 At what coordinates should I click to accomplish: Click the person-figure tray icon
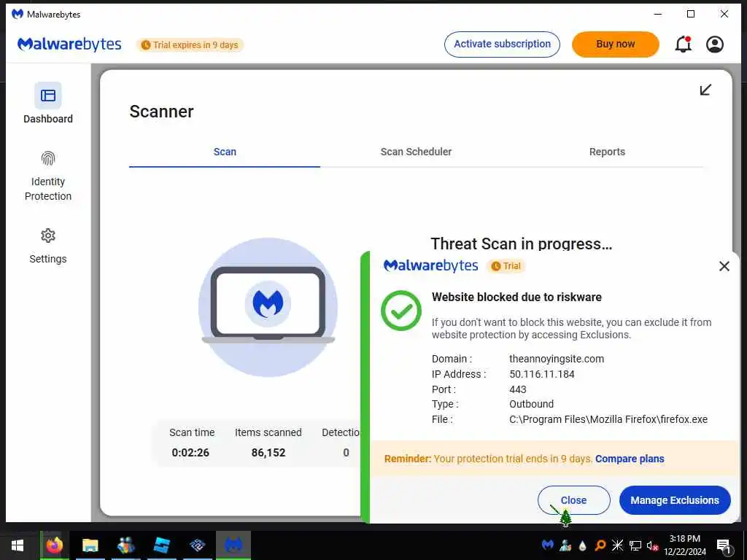565,545
